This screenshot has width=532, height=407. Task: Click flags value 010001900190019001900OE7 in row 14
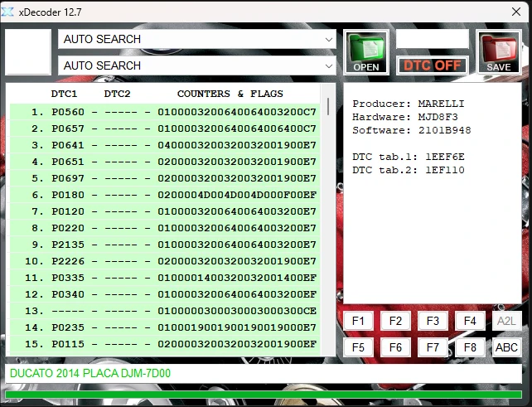click(237, 327)
